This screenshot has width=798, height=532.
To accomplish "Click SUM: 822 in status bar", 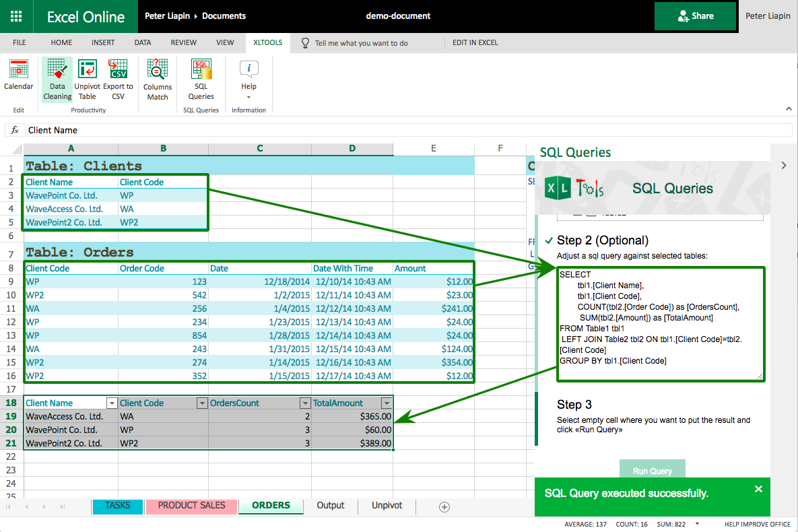I will point(671,524).
